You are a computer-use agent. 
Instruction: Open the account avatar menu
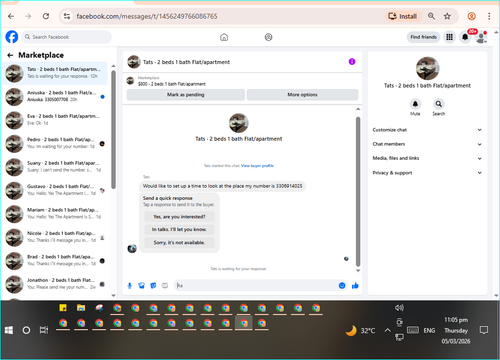(x=481, y=37)
